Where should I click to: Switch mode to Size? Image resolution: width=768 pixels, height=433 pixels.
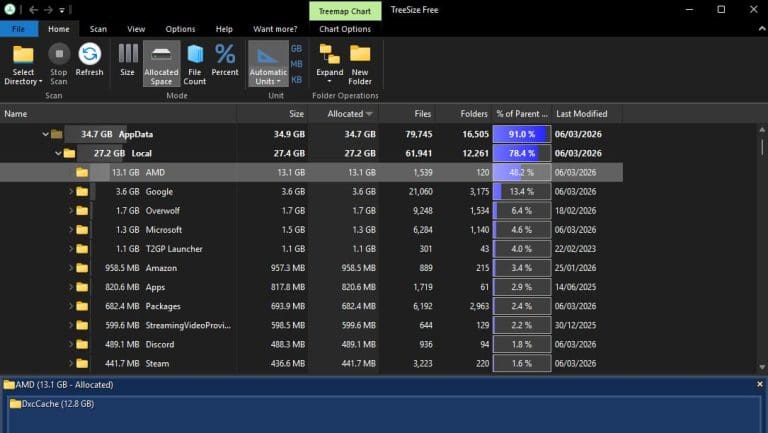click(x=127, y=60)
